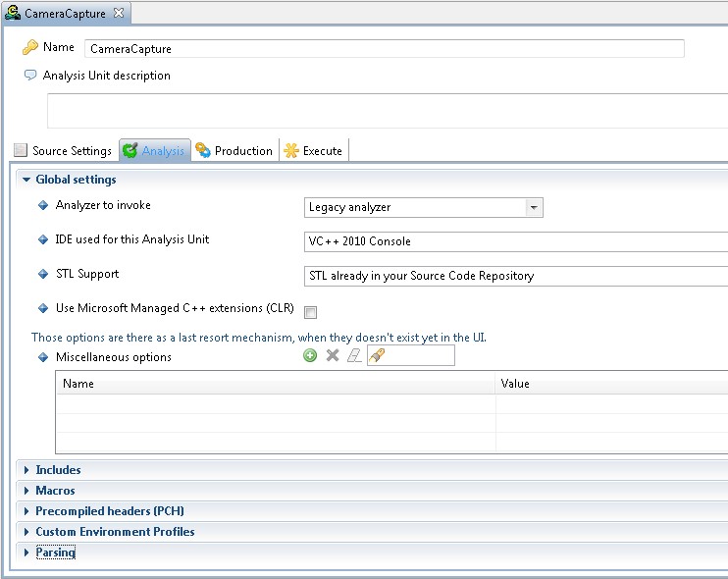Viewport: 728px width, 579px height.
Task: Click the green add option icon
Action: pyautogui.click(x=310, y=356)
